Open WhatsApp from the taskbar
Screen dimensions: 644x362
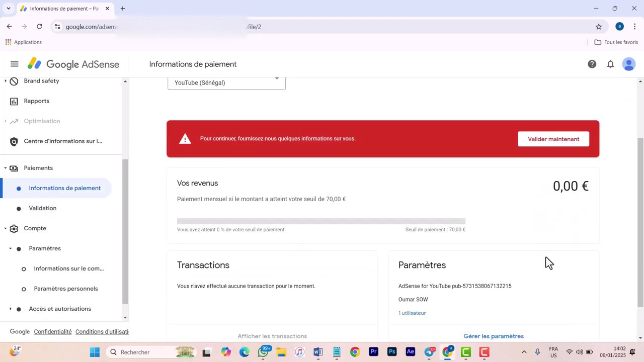[263, 352]
